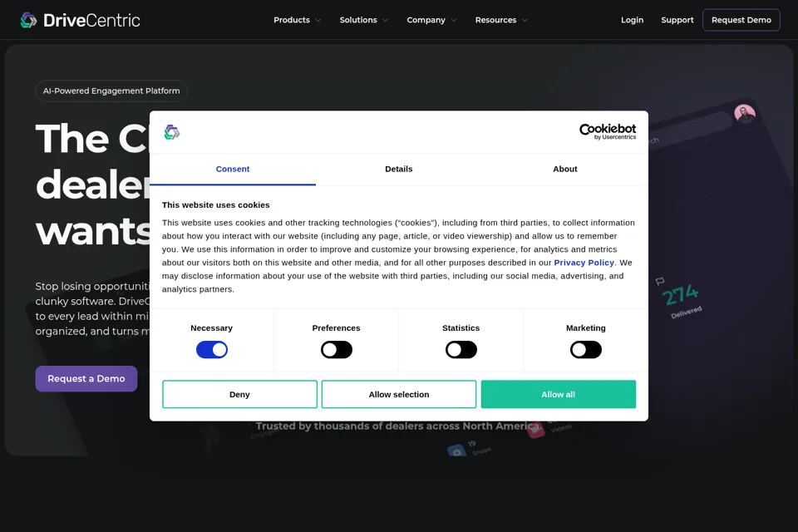Expand the Company menu
This screenshot has width=798, height=532.
tap(431, 20)
